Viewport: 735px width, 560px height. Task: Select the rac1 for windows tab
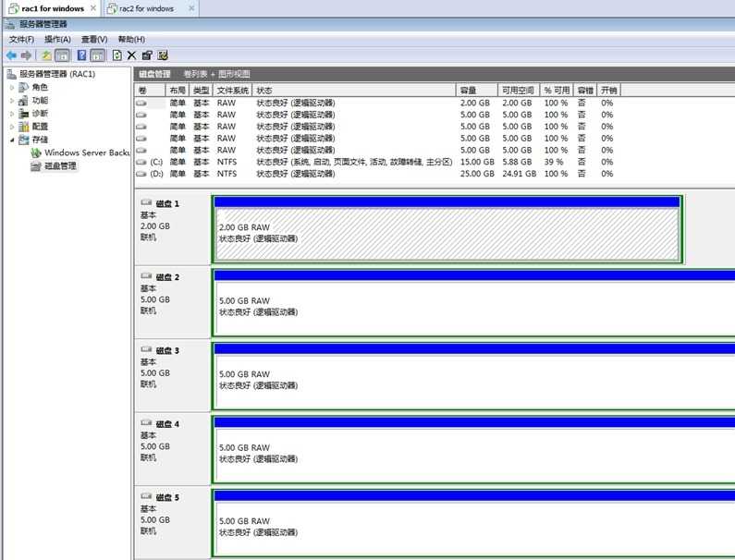53,8
